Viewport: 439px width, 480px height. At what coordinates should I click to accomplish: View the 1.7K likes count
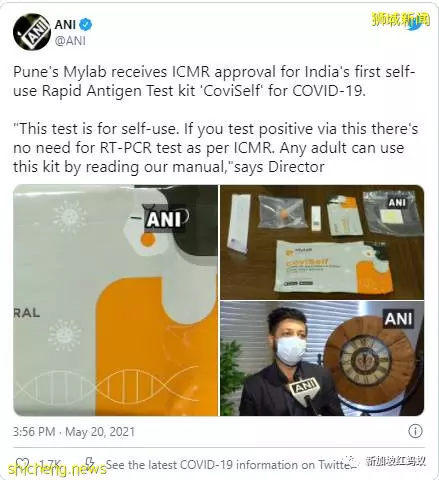[50, 463]
